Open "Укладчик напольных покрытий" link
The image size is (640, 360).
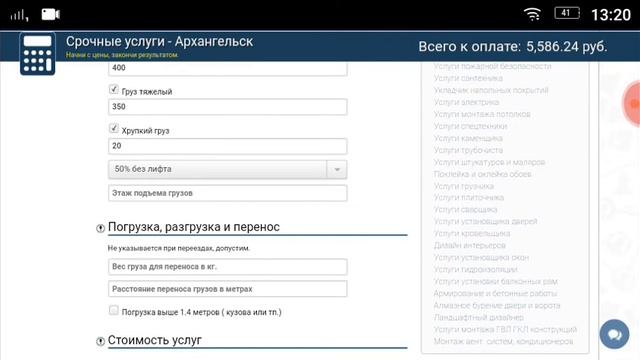(x=491, y=90)
